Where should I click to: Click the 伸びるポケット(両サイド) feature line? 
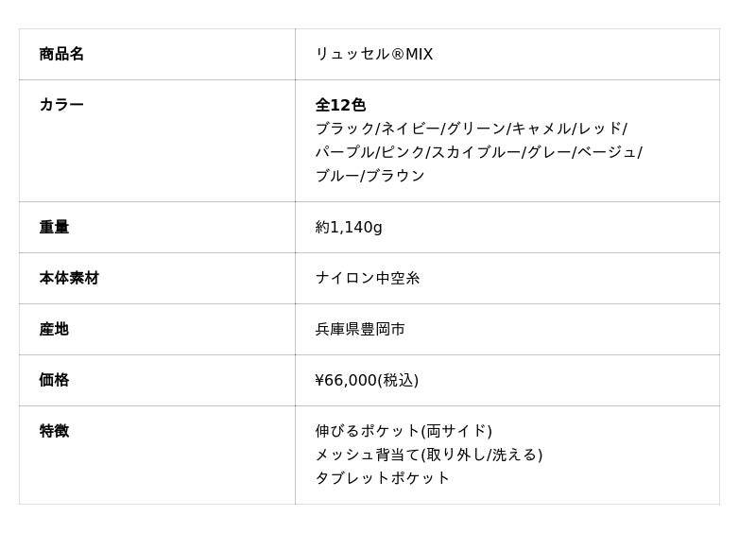click(404, 431)
